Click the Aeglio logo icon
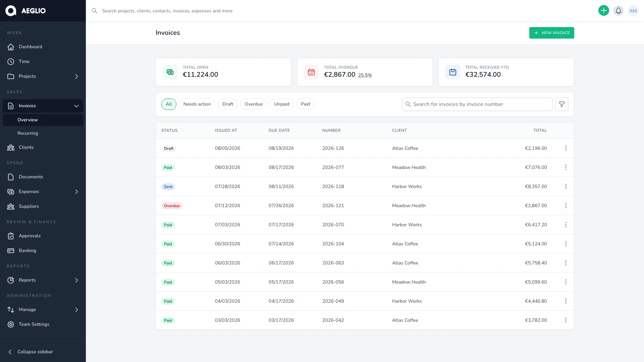The image size is (644, 362). tap(11, 11)
